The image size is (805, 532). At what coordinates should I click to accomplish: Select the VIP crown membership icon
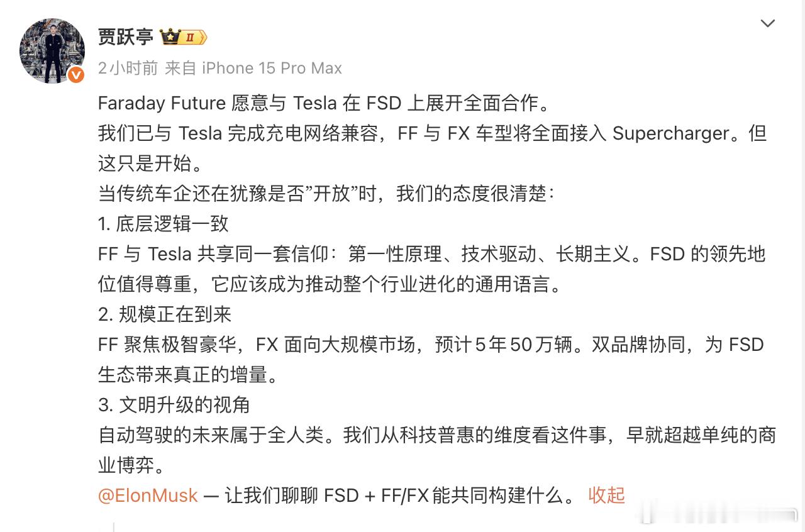point(170,36)
